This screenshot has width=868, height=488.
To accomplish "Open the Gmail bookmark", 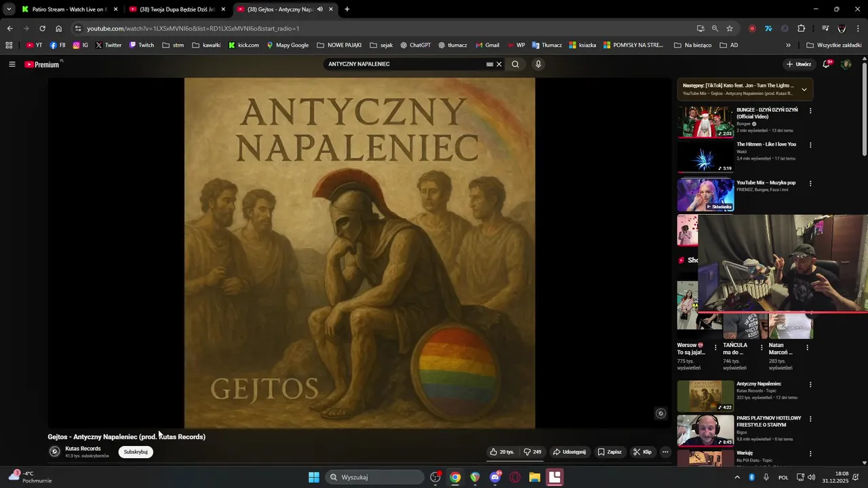I will click(488, 45).
